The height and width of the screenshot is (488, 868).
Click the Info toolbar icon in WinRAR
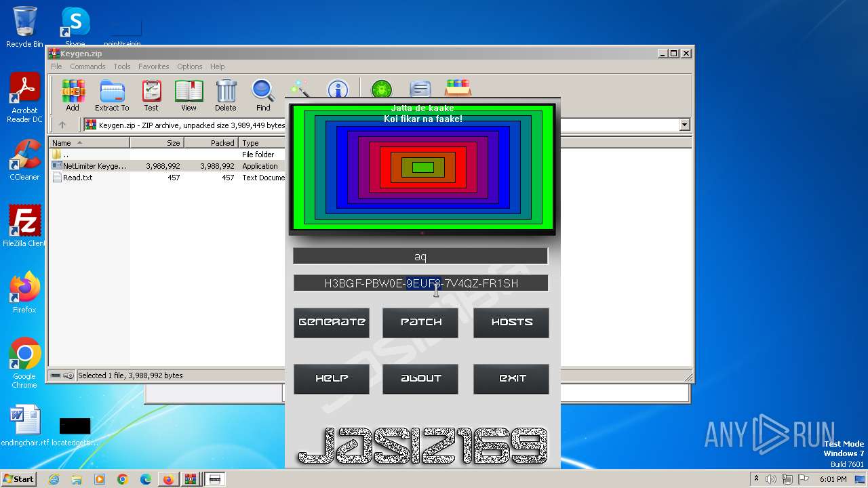[338, 89]
